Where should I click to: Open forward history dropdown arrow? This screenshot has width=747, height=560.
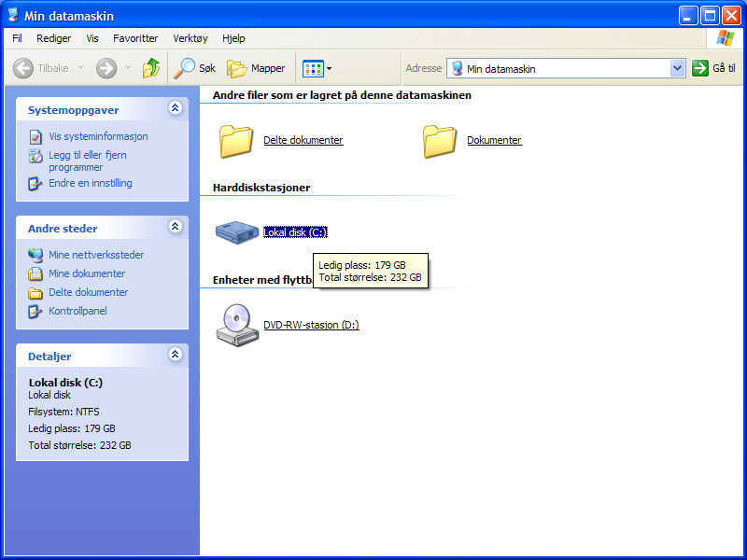(x=128, y=68)
